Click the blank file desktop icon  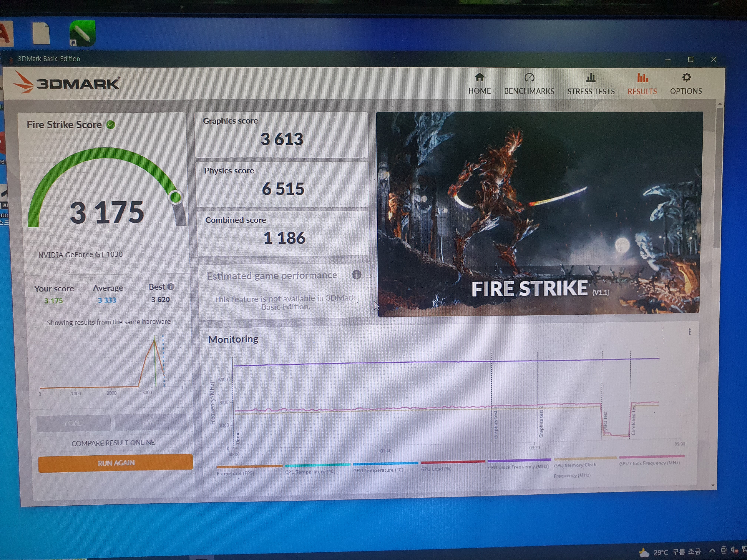pyautogui.click(x=41, y=33)
